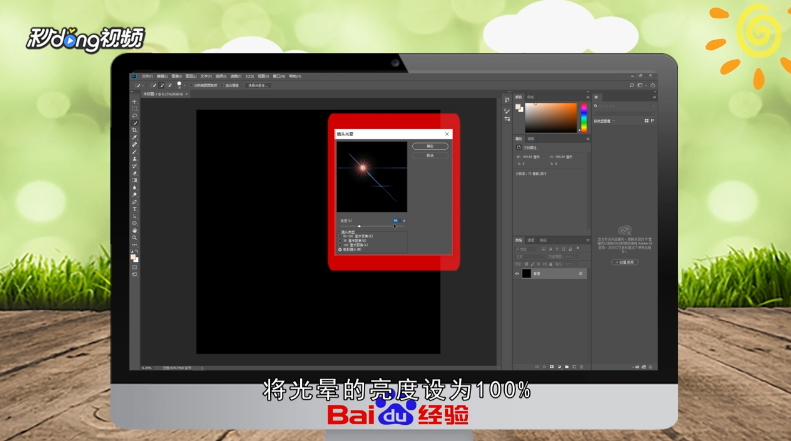This screenshot has width=791, height=441.
Task: Select the Blur tool
Action: pos(135,187)
